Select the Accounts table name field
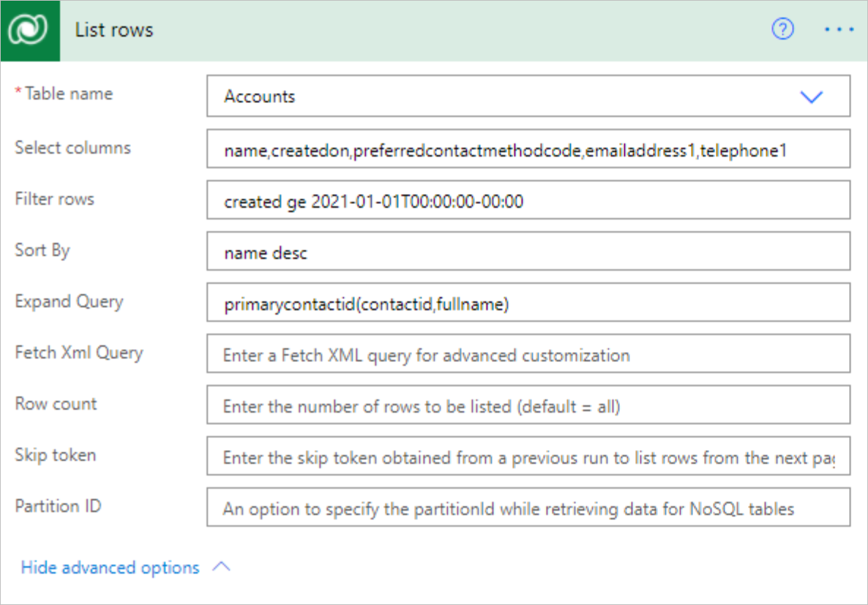This screenshot has height=605, width=868. (528, 96)
